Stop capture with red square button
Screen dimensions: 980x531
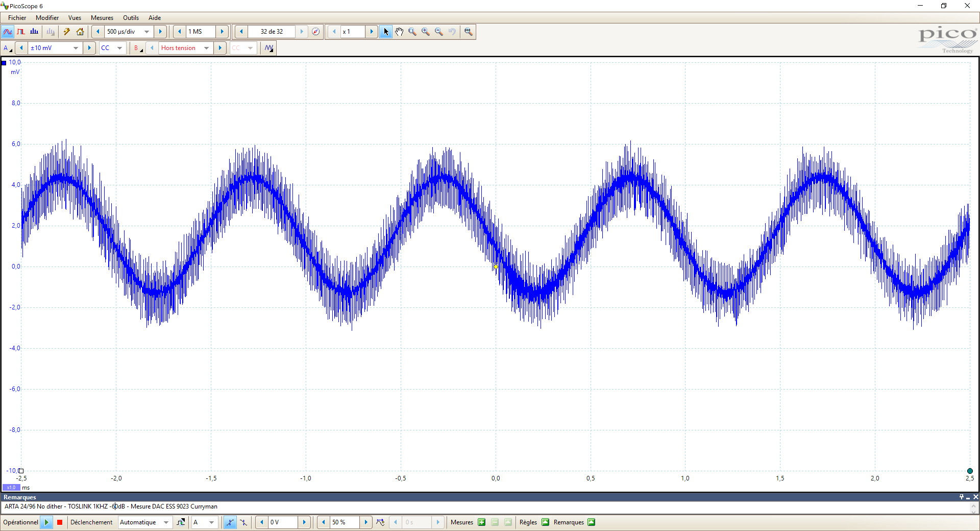click(60, 522)
